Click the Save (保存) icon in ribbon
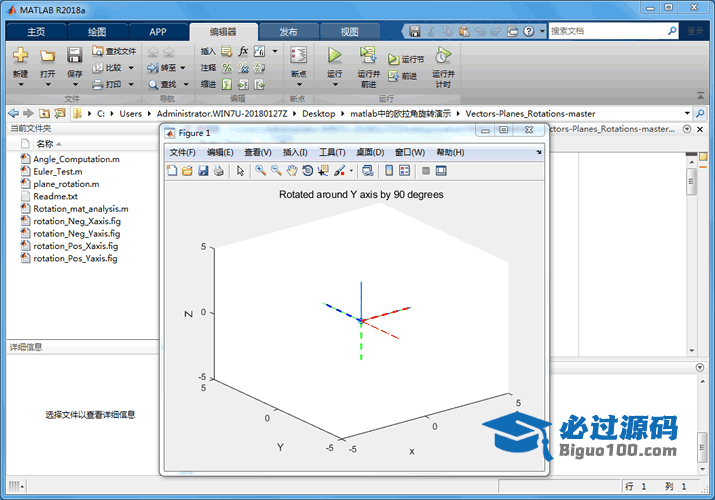This screenshot has height=500, width=715. tap(74, 56)
